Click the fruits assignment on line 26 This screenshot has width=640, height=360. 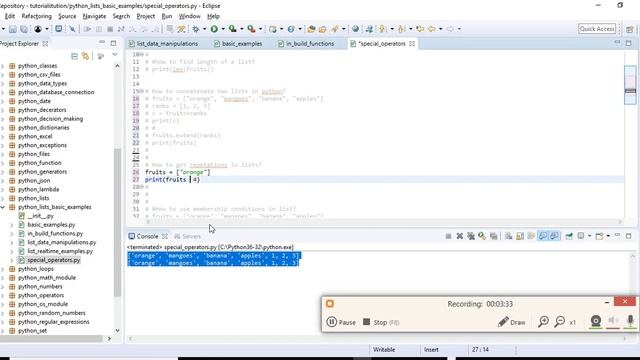point(178,172)
